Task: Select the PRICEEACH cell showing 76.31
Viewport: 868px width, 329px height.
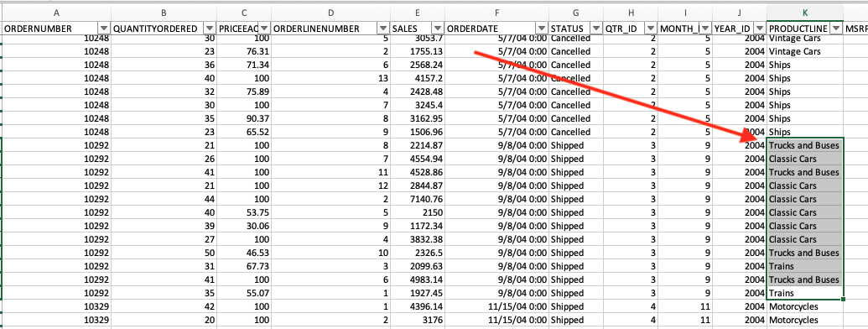Action: (x=244, y=51)
